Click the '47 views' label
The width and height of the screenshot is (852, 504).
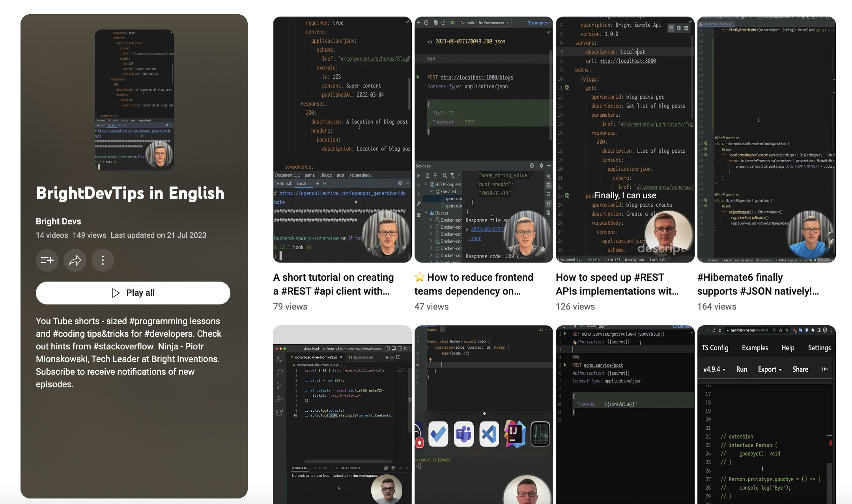pyautogui.click(x=432, y=306)
